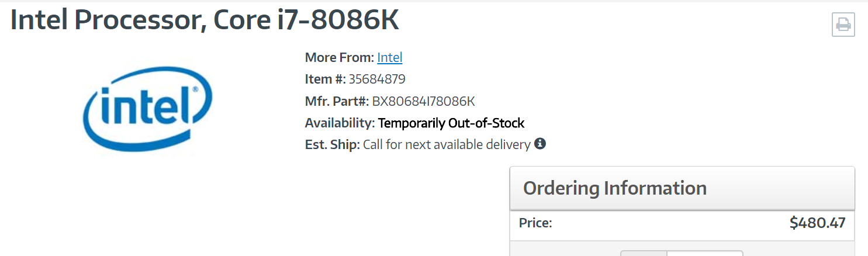Click the Intel Processor Core i7-8086K title
Image resolution: width=868 pixels, height=256 pixels.
click(x=205, y=21)
